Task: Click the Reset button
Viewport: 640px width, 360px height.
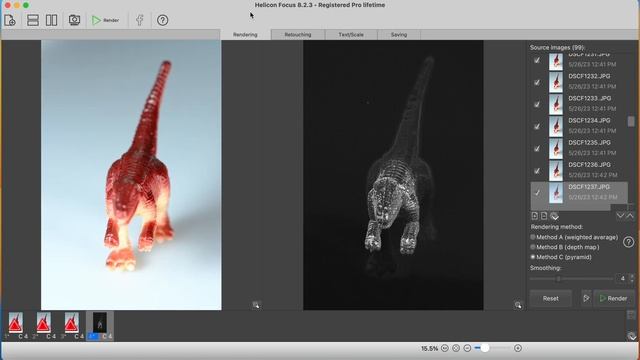Action: coord(551,298)
